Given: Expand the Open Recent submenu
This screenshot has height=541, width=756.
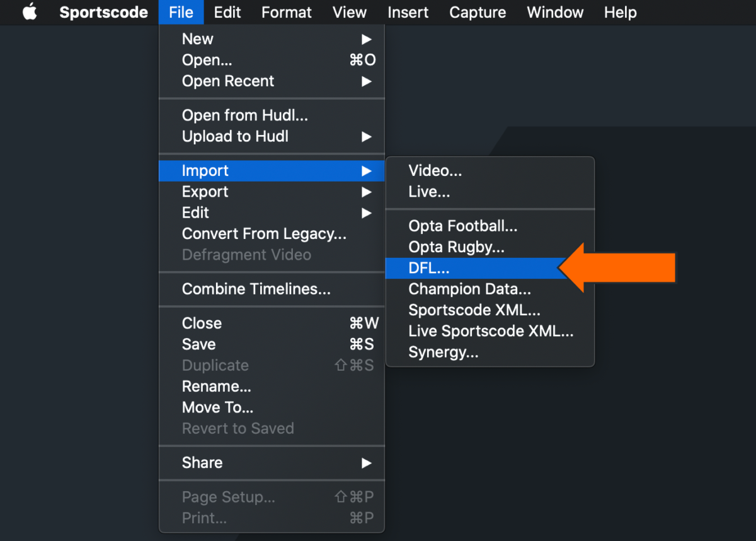Looking at the screenshot, I should pyautogui.click(x=228, y=81).
